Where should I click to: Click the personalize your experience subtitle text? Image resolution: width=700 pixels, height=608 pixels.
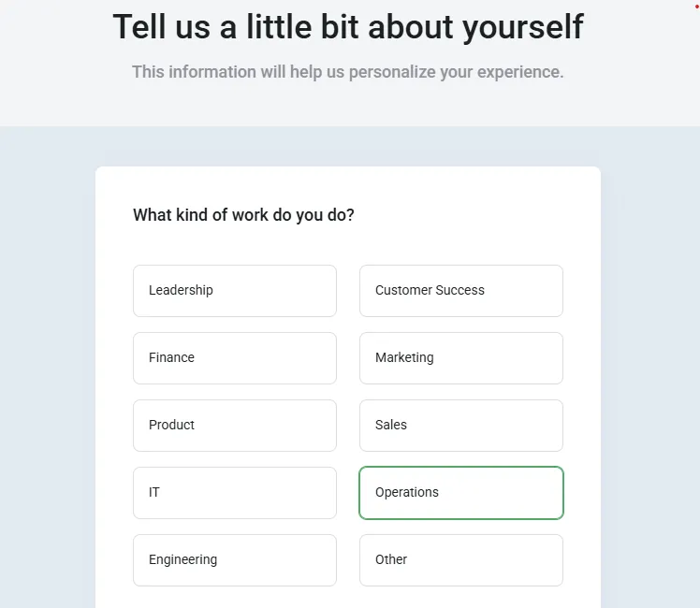(x=348, y=72)
